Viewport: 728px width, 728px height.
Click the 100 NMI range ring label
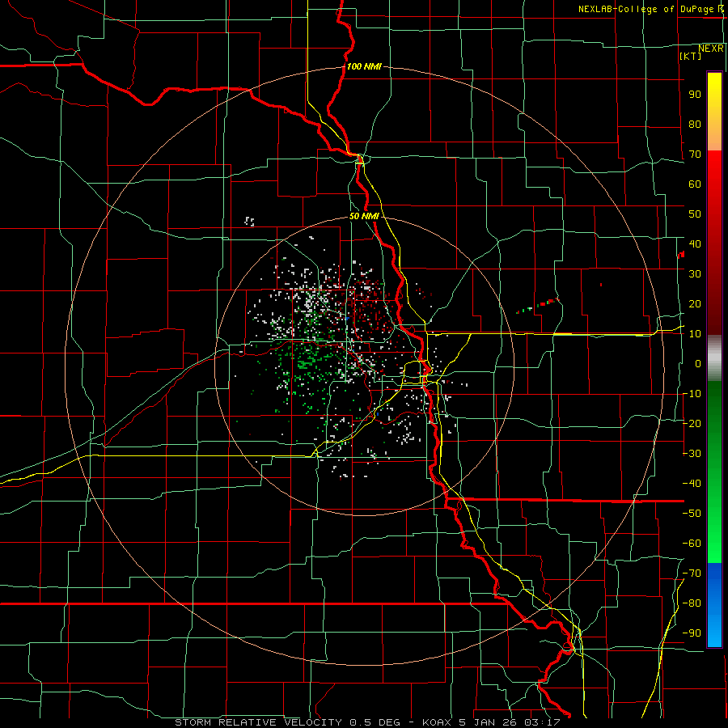364,66
